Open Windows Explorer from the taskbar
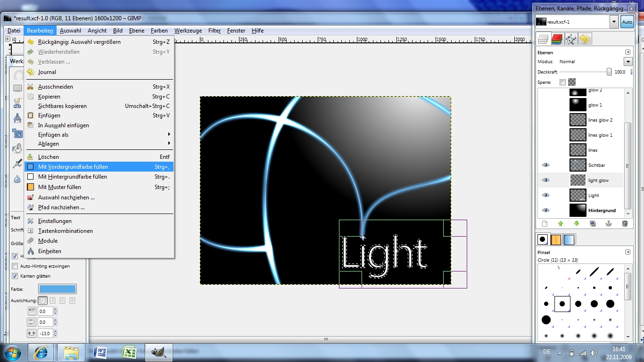 pos(71,353)
